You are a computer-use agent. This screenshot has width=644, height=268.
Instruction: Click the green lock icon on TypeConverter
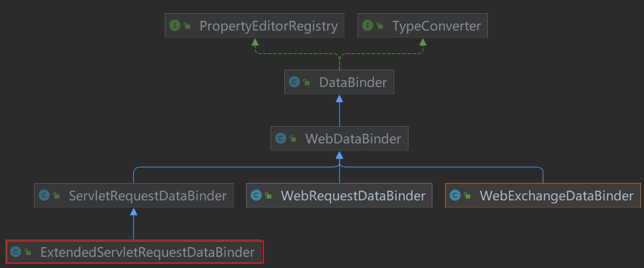coord(380,26)
